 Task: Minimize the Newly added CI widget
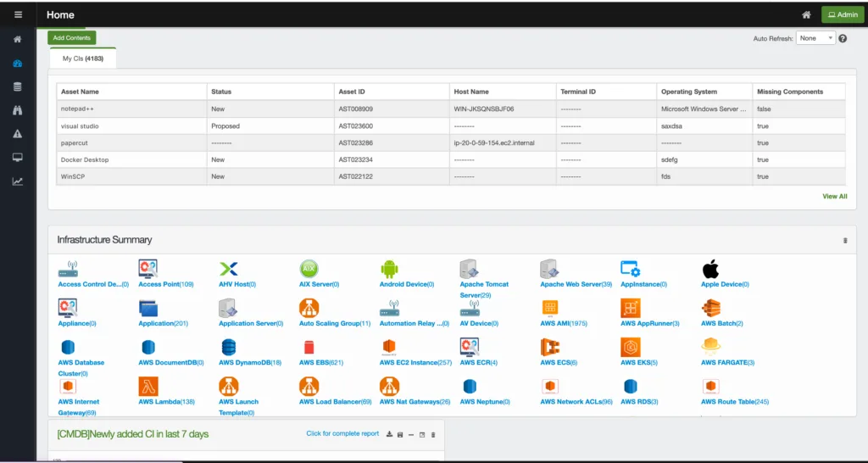point(411,435)
